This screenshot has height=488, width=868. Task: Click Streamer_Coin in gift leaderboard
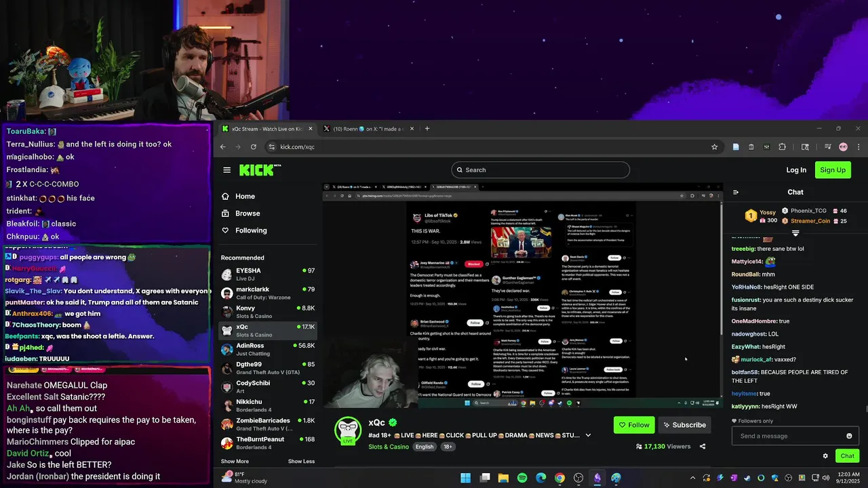point(810,221)
